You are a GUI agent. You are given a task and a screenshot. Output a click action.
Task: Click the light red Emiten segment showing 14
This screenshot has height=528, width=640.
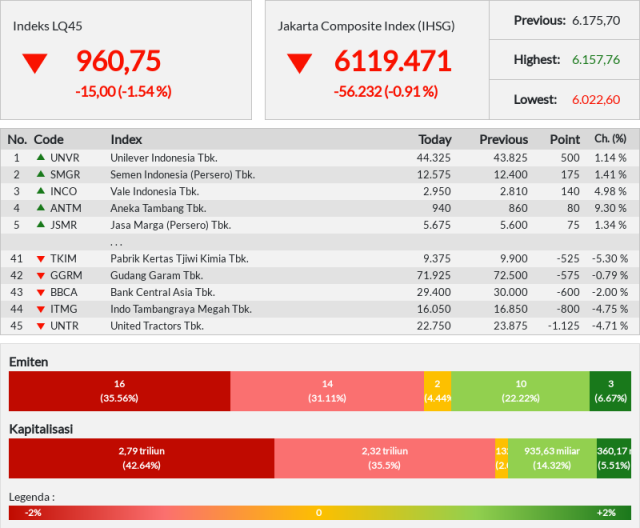(327, 391)
